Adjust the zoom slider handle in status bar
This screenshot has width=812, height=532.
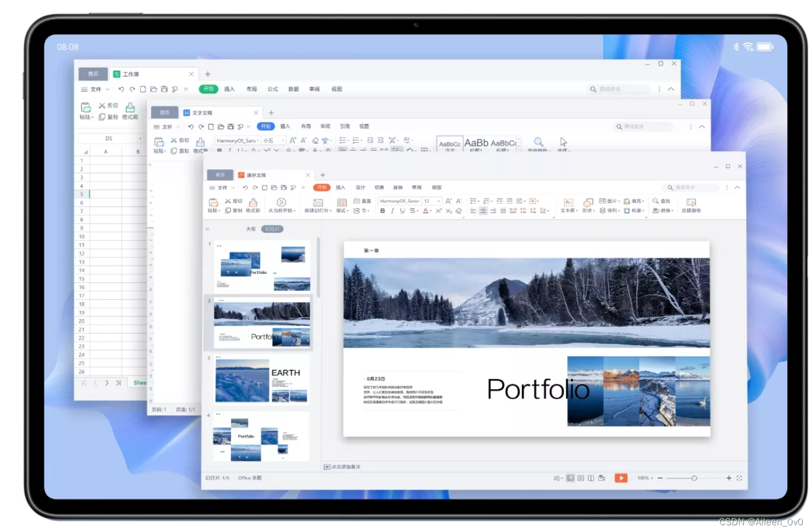pyautogui.click(x=694, y=478)
